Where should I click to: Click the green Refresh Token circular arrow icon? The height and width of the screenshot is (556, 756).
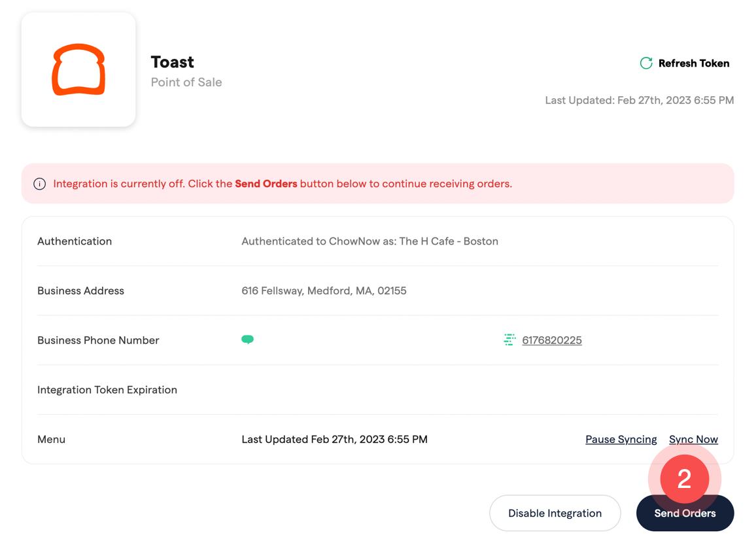coord(646,63)
